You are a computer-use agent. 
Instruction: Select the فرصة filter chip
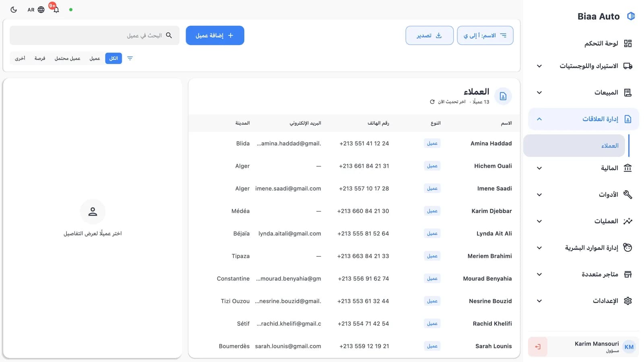click(40, 58)
